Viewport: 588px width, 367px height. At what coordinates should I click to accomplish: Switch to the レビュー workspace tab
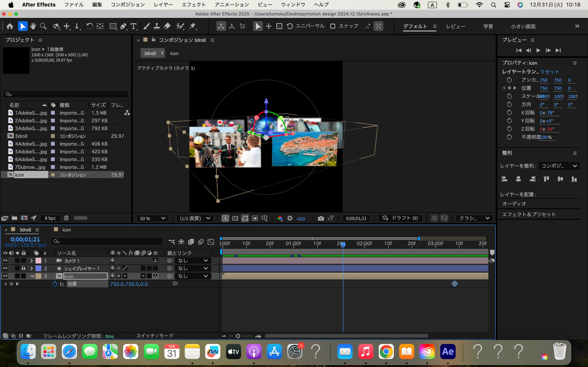pyautogui.click(x=455, y=26)
